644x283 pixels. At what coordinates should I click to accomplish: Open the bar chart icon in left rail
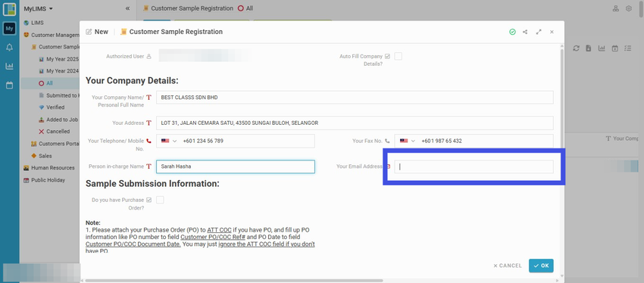click(x=9, y=66)
